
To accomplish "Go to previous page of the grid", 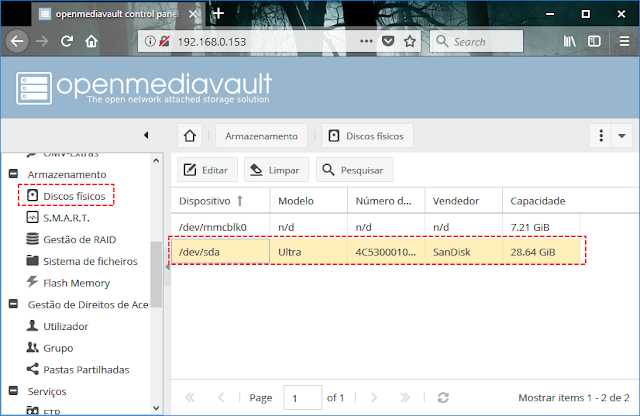I will 221,397.
